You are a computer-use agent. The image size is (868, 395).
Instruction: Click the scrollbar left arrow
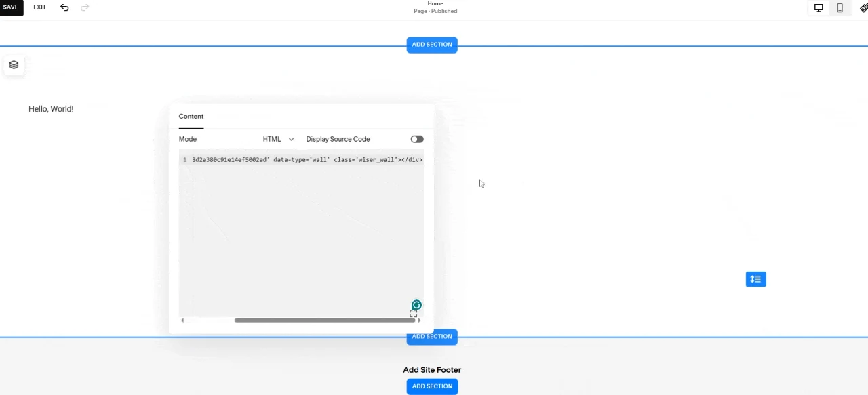pos(182,320)
